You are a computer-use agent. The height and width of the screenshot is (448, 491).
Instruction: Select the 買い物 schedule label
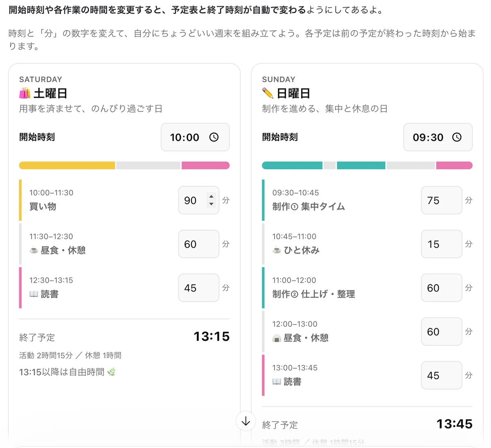43,206
